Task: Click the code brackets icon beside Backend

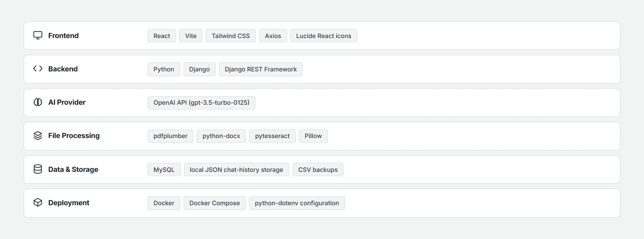Action: point(38,69)
